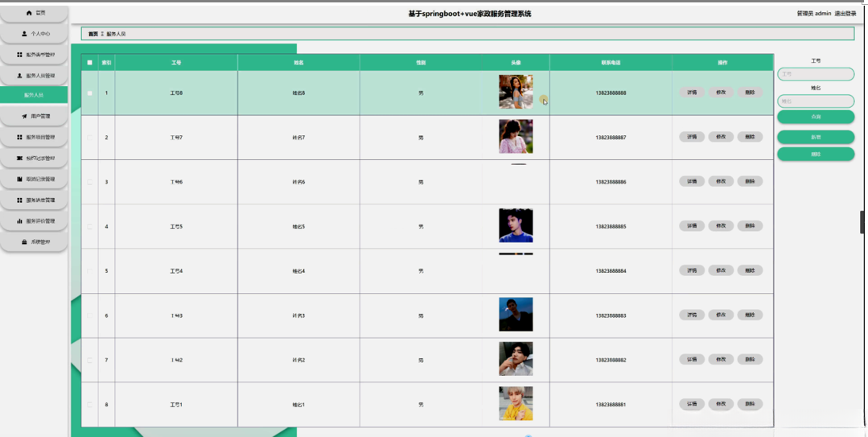
Task: Open 首页 home icon in sidebar
Action: pyautogui.click(x=35, y=13)
